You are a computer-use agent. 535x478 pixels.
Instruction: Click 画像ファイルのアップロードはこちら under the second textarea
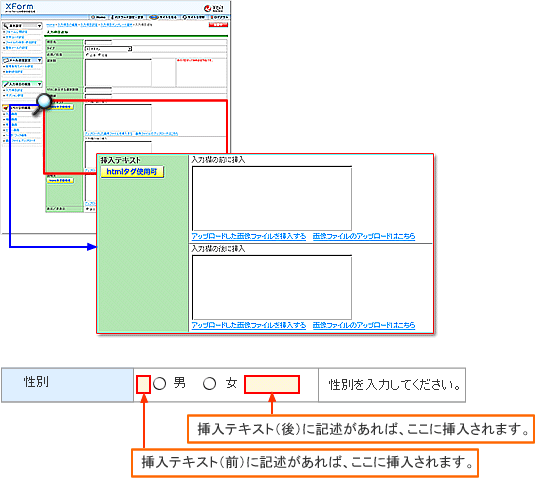pyautogui.click(x=364, y=325)
